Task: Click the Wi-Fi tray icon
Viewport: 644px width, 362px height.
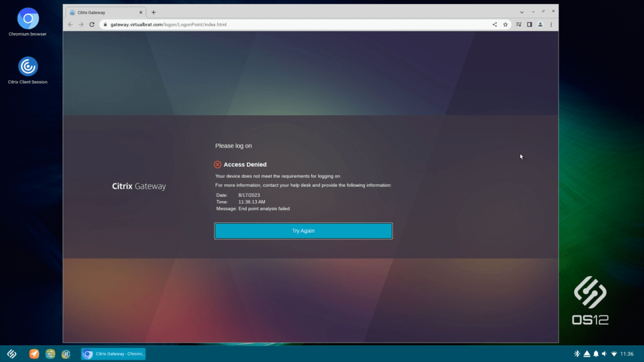Action: (x=615, y=353)
